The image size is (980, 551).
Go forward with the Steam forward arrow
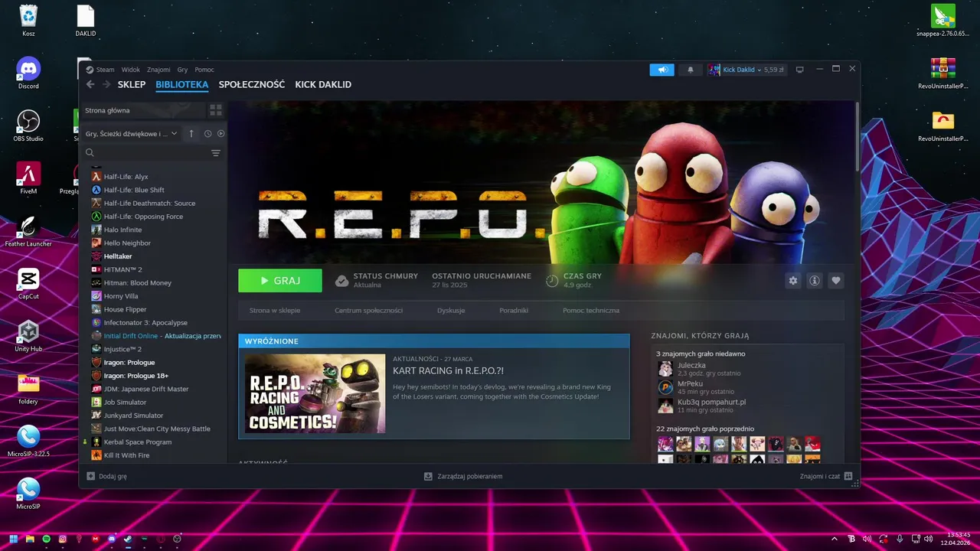[x=106, y=84]
